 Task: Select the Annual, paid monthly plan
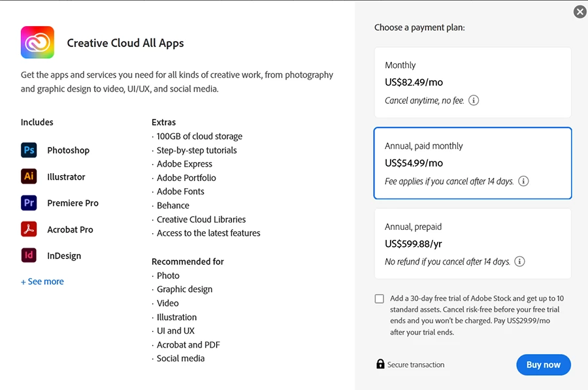tap(472, 163)
